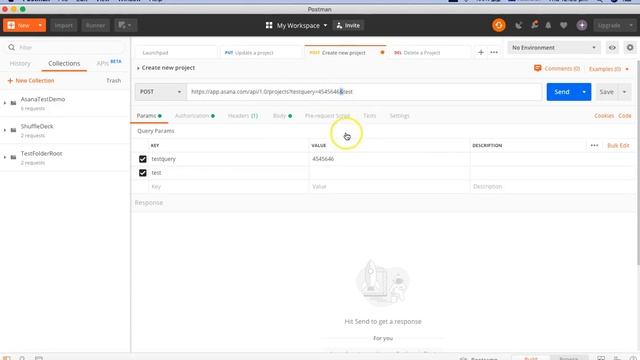Image resolution: width=640 pixels, height=360 pixels.
Task: Switch to the History sidebar tab
Action: [20, 64]
